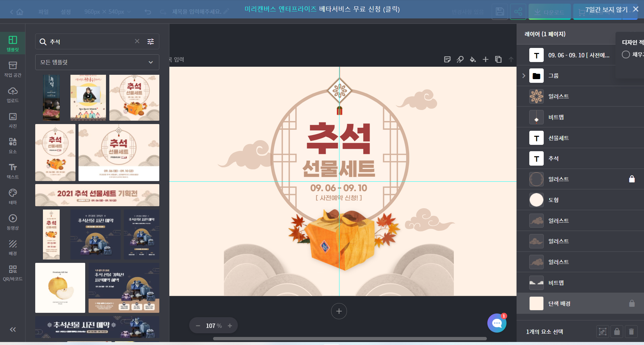
Task: Select the 2021 추석 선물세트 기획전 banner template
Action: 97,195
